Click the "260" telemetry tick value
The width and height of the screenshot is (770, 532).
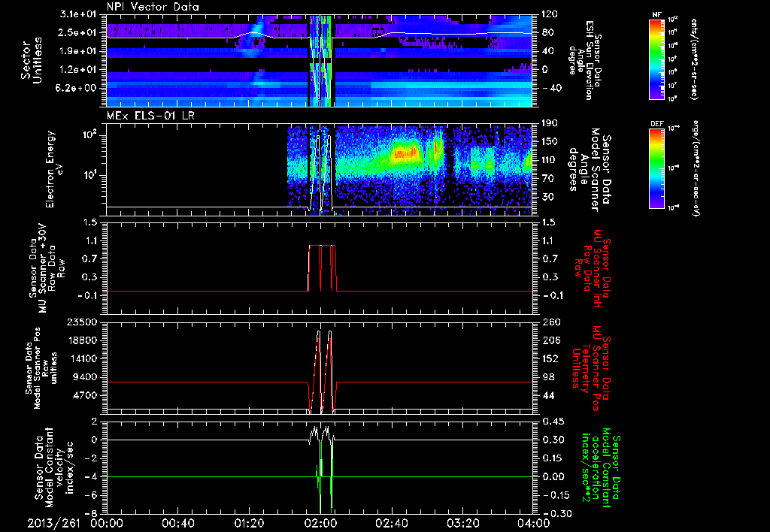click(x=550, y=322)
